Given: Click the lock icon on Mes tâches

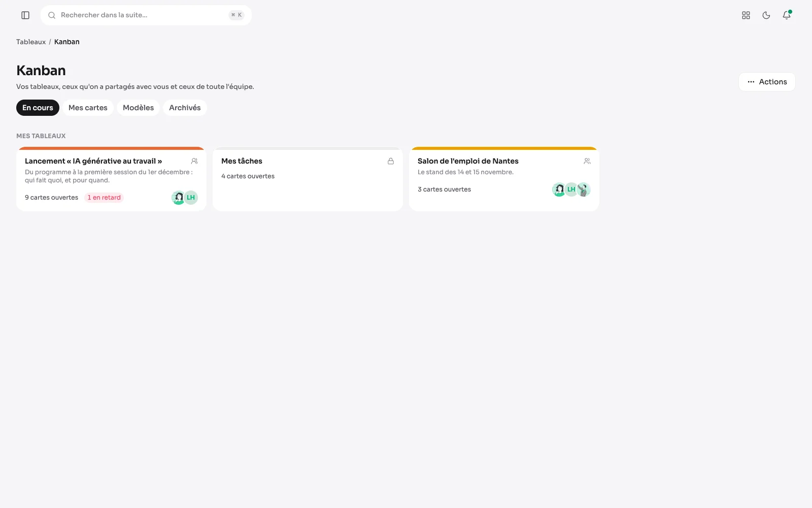Looking at the screenshot, I should point(391,161).
